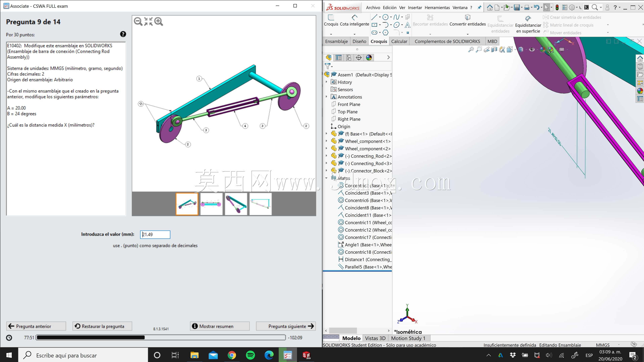
Task: Click Mostrar resumen button
Action: [220, 326]
